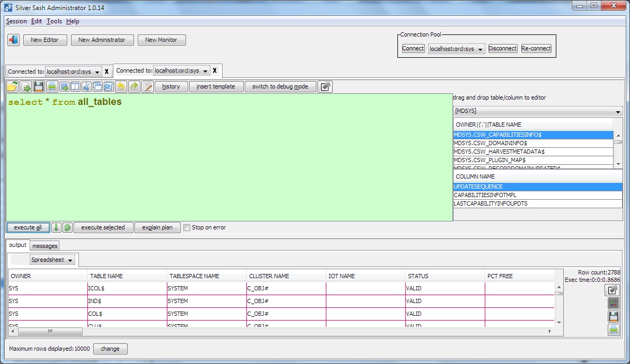
Task: Click the Connect button in Connection Pool
Action: pyautogui.click(x=413, y=48)
